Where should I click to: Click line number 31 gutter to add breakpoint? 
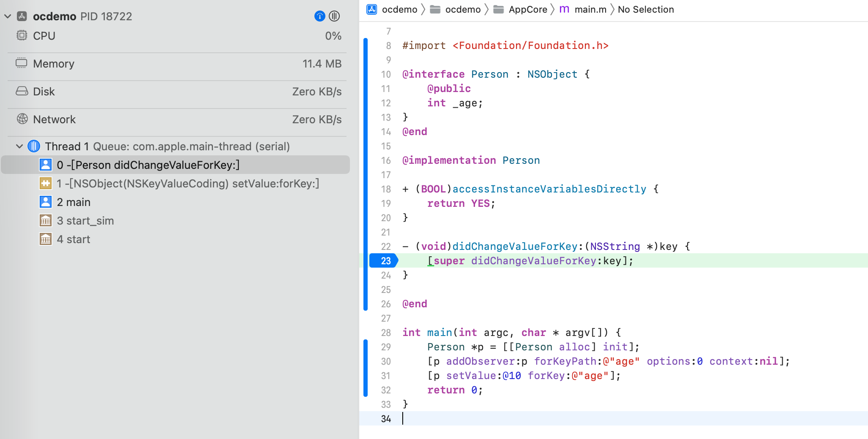click(x=386, y=376)
